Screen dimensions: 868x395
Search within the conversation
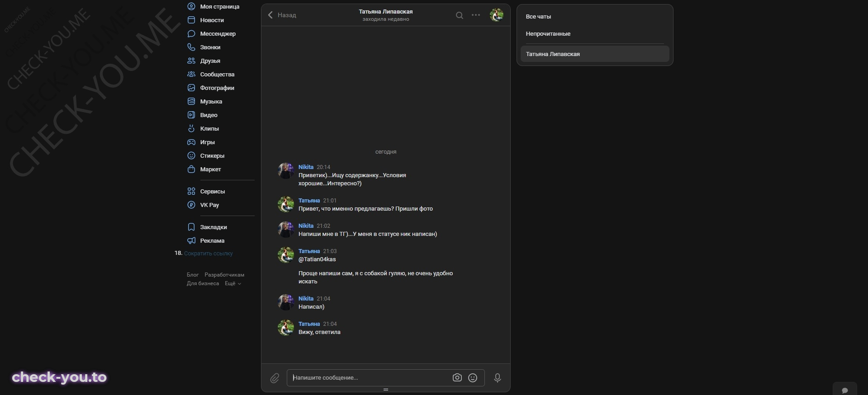[x=459, y=15]
